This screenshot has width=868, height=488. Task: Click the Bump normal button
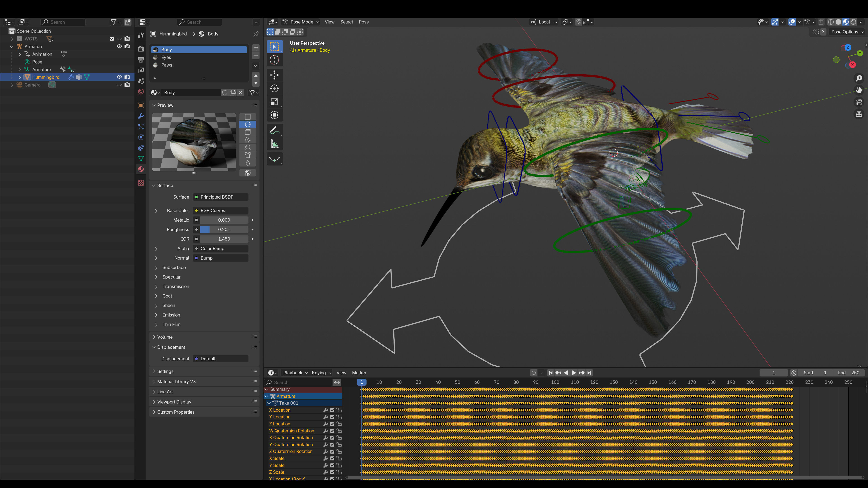220,258
